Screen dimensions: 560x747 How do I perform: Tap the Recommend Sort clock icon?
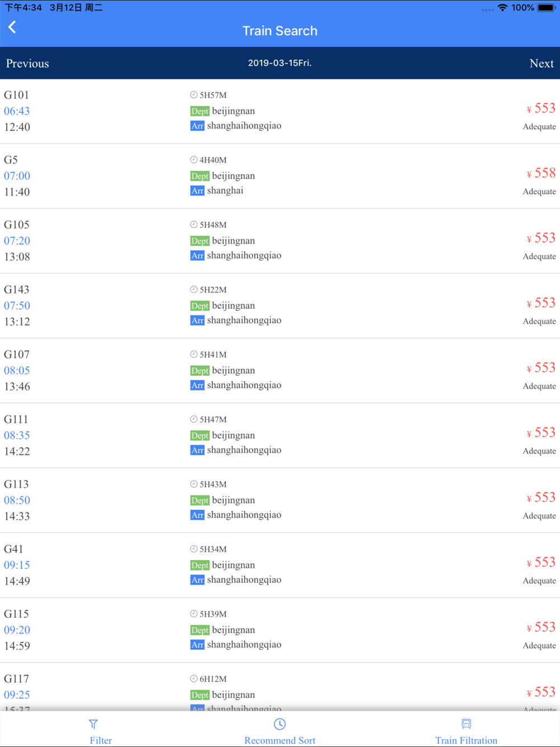280,724
